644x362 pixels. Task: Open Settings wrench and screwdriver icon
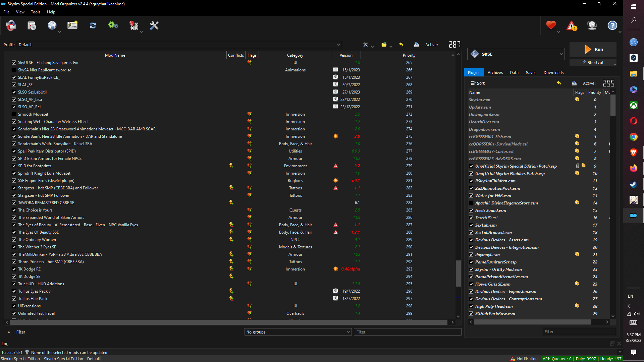point(154,25)
